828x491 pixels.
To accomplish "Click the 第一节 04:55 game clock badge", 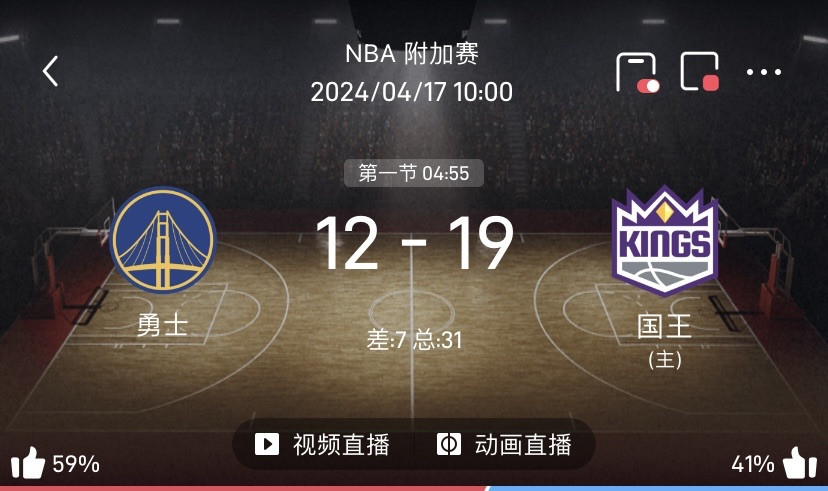I will [414, 173].
